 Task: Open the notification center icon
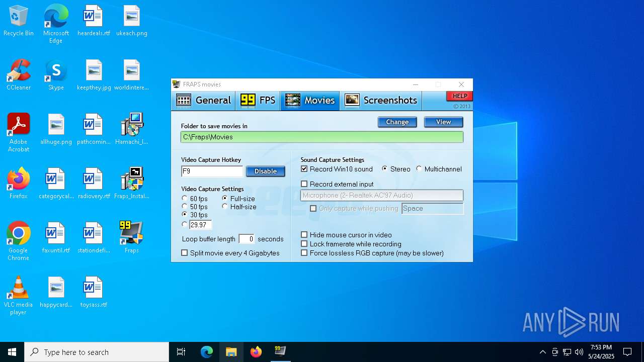(x=627, y=352)
